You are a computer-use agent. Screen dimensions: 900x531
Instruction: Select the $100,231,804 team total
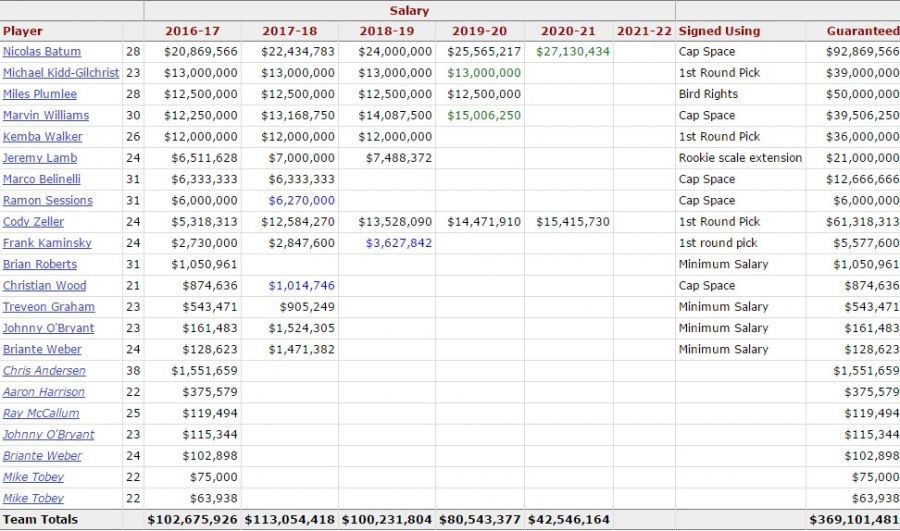tap(387, 520)
